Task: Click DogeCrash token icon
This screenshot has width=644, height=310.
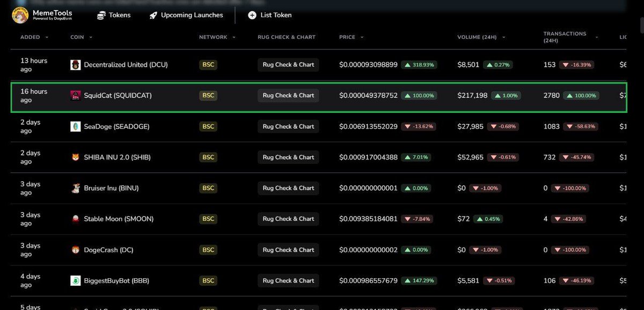Action: pyautogui.click(x=76, y=250)
